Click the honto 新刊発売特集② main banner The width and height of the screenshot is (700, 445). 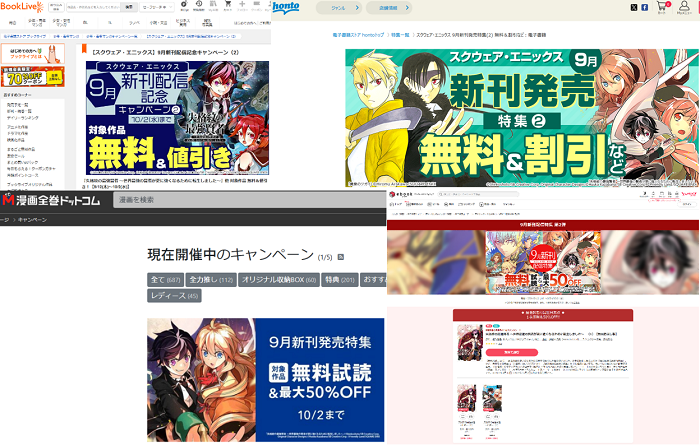click(x=522, y=118)
